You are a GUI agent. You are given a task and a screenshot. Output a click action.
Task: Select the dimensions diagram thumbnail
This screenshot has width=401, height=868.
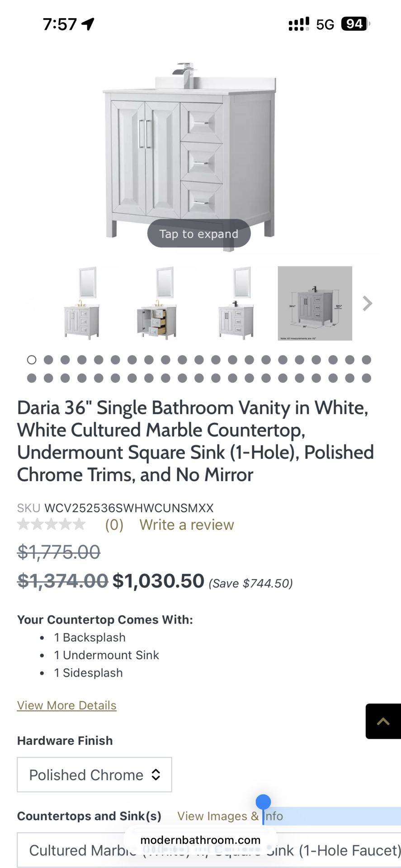[x=315, y=303]
